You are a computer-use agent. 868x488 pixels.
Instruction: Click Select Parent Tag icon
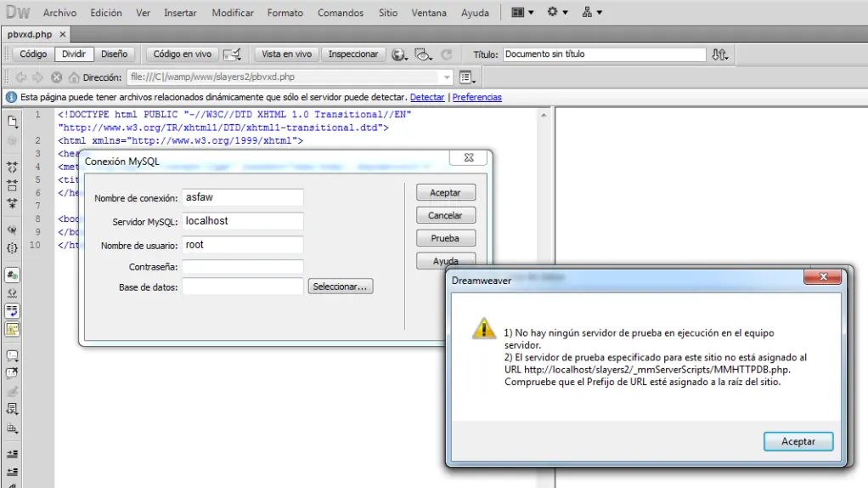pos(12,230)
